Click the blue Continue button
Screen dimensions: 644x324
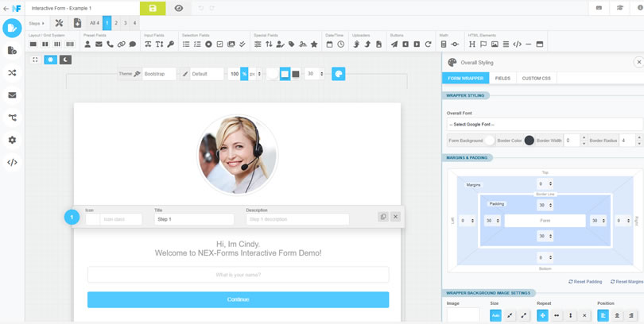coord(239,299)
